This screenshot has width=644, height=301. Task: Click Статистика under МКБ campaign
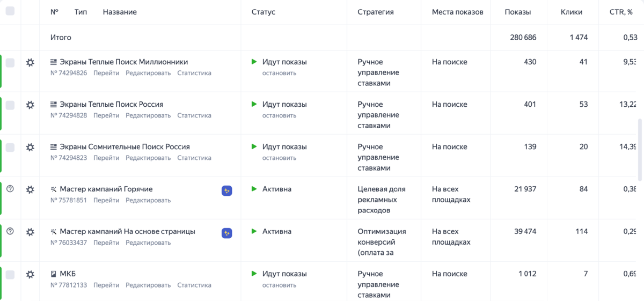[x=194, y=285]
